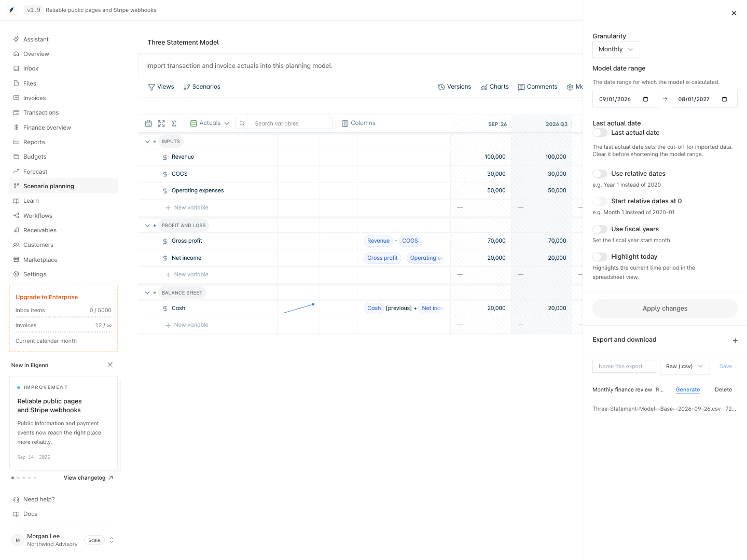Open the Columns chooser
Image resolution: width=747 pixels, height=560 pixels.
[358, 123]
